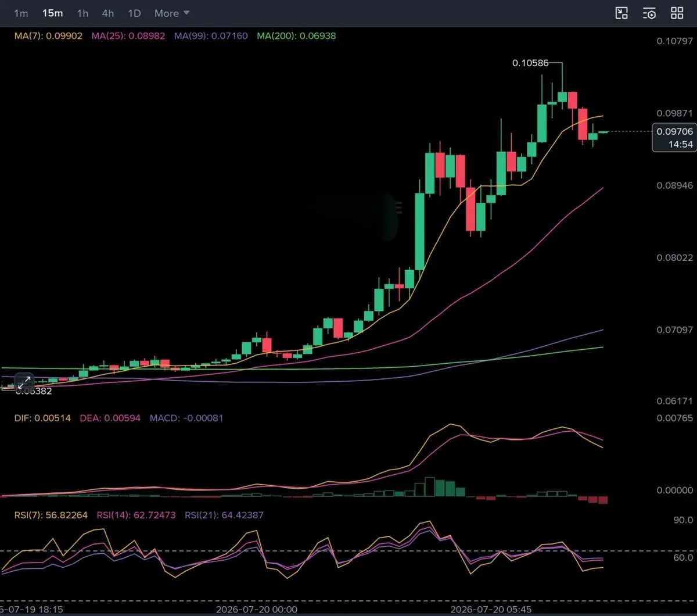Click the DEA: 0.00594 indicator value
Image resolution: width=697 pixels, height=616 pixels.
tap(110, 418)
